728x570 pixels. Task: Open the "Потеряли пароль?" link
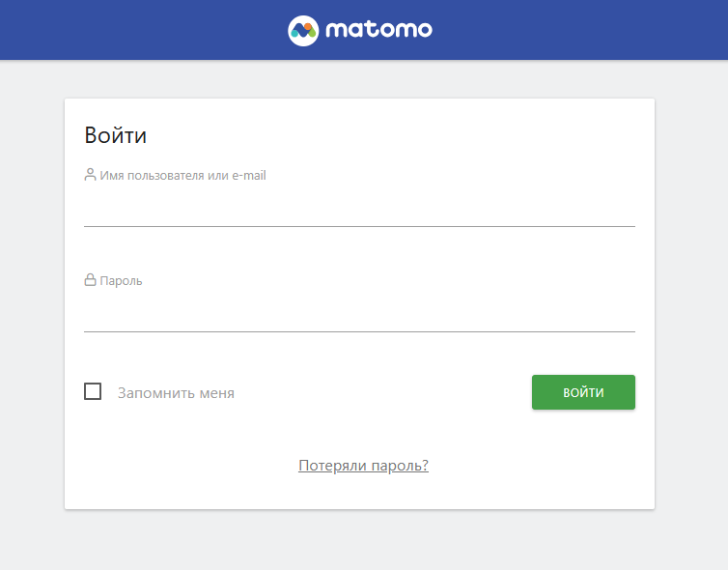coord(363,466)
